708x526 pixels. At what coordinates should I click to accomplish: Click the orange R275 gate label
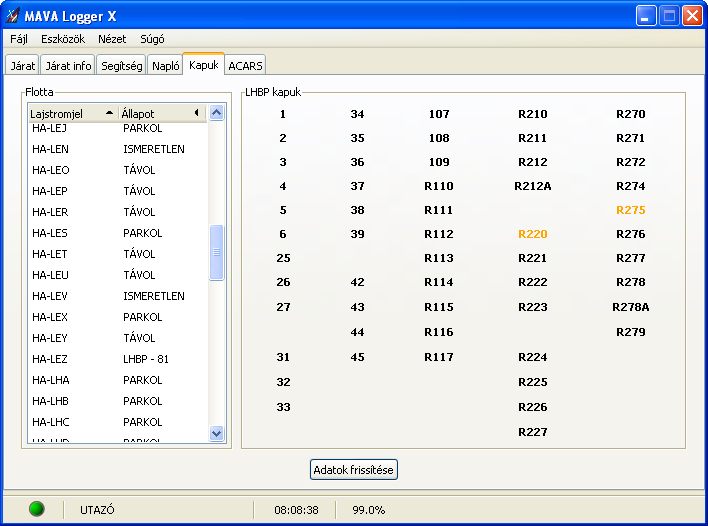(631, 210)
